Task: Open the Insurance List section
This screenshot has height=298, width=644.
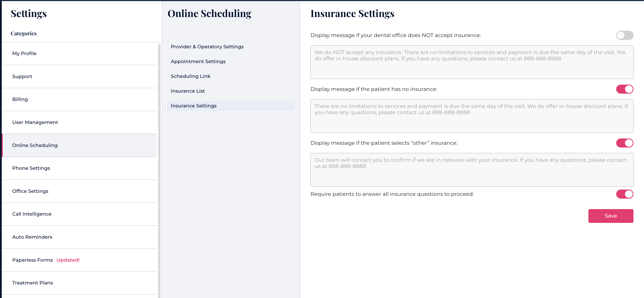Action: [188, 91]
